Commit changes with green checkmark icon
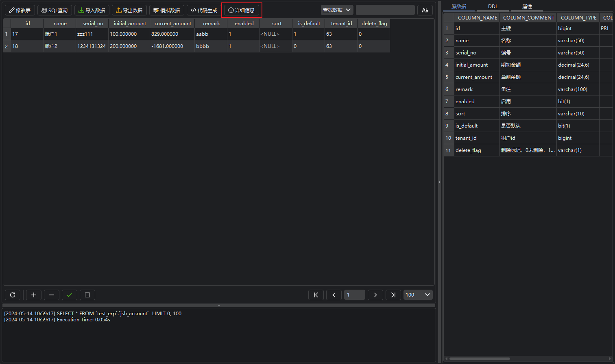This screenshot has height=364, width=615. pyautogui.click(x=70, y=295)
